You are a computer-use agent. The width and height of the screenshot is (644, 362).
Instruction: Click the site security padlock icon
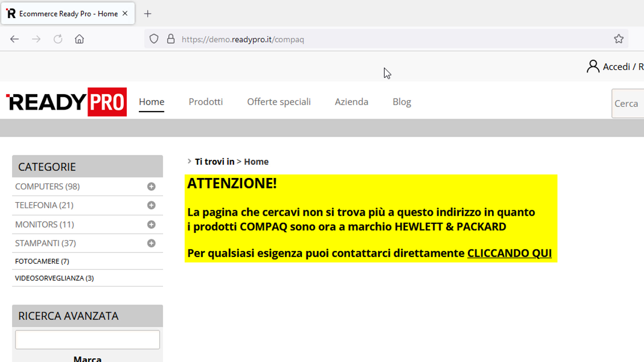coord(171,39)
